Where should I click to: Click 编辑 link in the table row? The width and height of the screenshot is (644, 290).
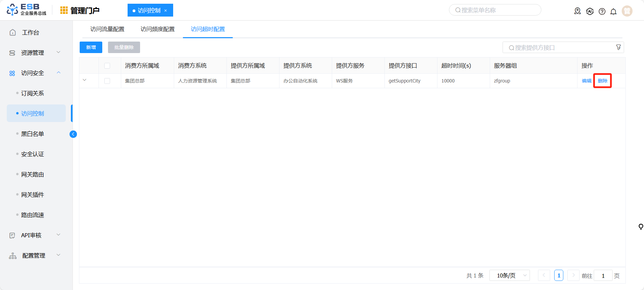586,81
